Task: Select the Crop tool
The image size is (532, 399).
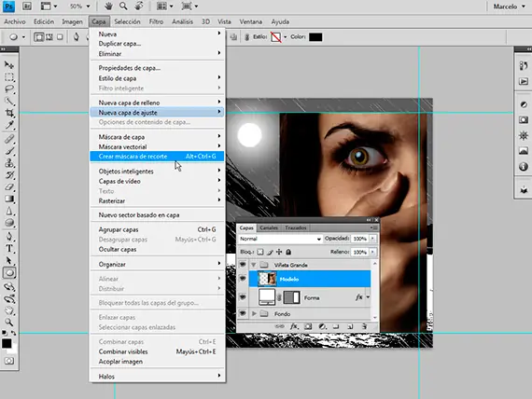Action: 9,113
